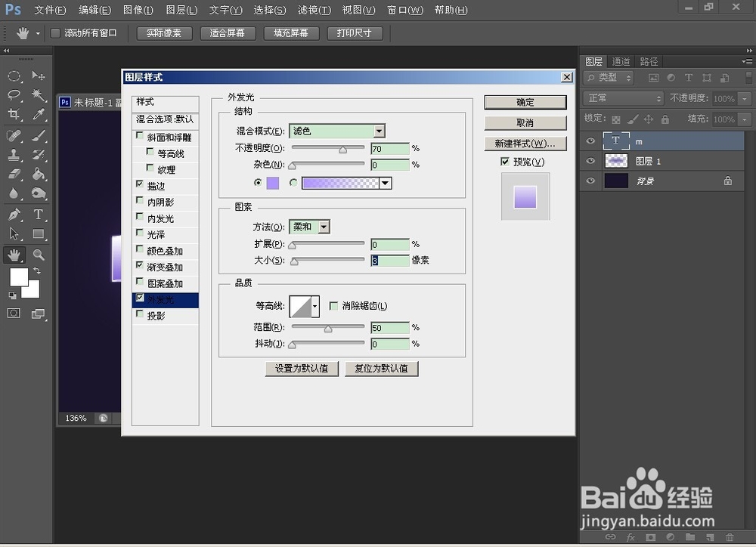This screenshot has width=756, height=547.
Task: Select the Healing Brush tool
Action: point(14,135)
